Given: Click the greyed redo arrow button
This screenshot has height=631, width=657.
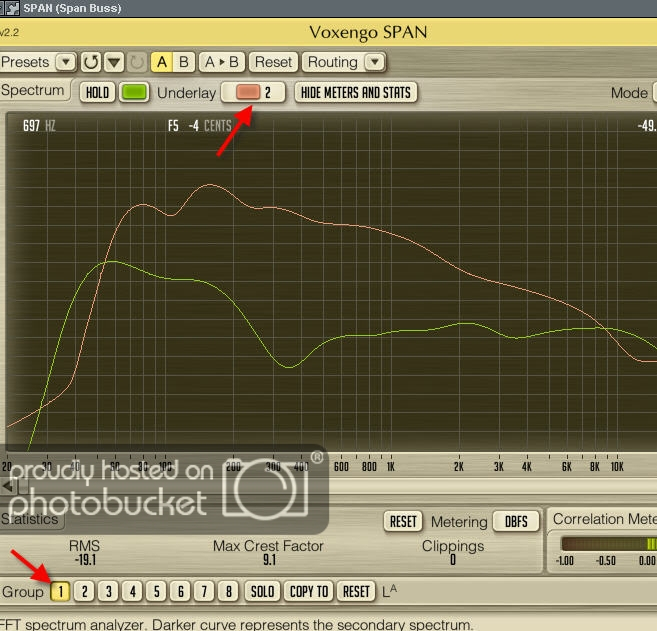Looking at the screenshot, I should pos(137,62).
